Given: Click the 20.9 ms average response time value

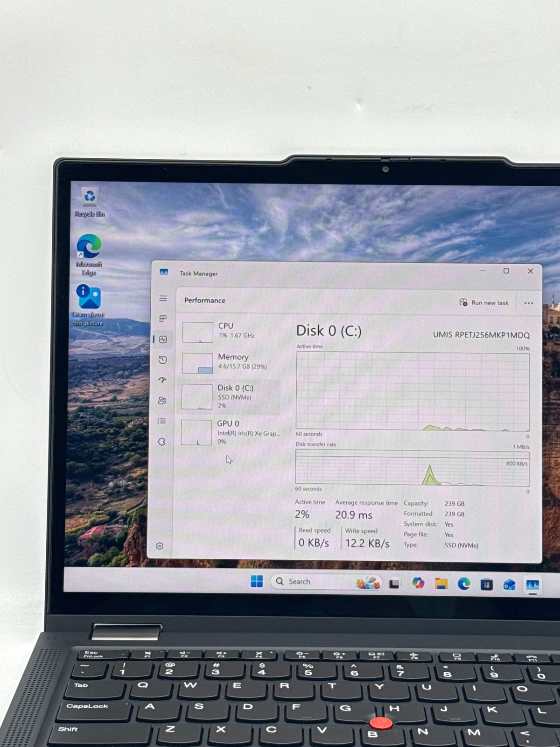Looking at the screenshot, I should [x=354, y=515].
